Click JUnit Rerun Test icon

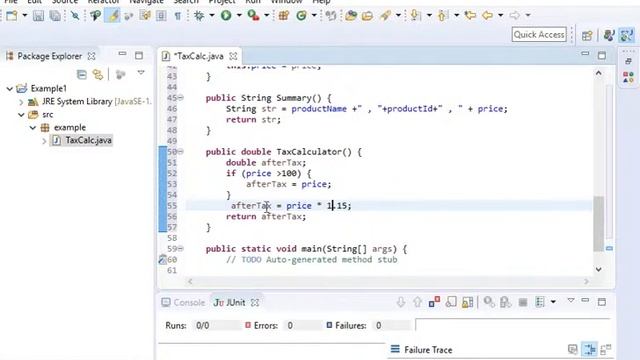tap(489, 302)
